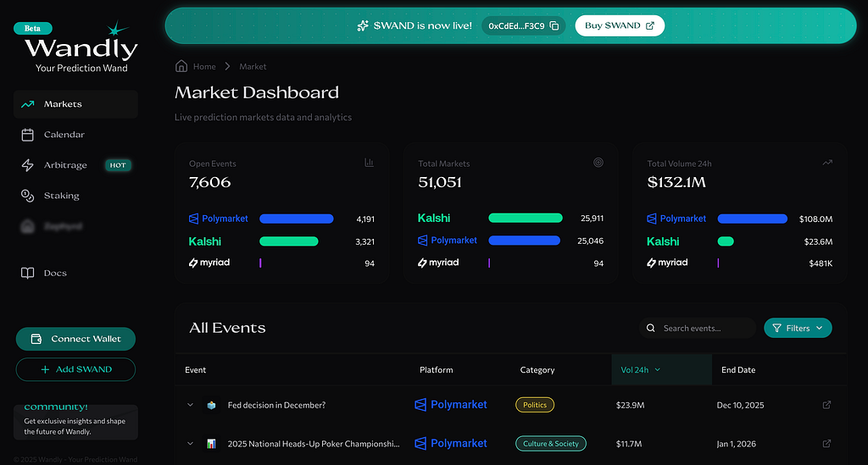Go to Markets in sidebar
The width and height of the screenshot is (868, 465).
pyautogui.click(x=75, y=104)
